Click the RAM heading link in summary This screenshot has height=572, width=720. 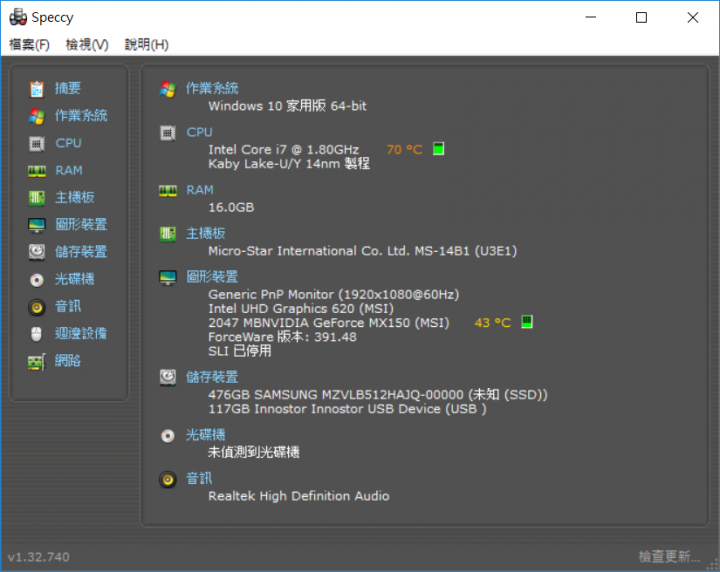coord(200,190)
